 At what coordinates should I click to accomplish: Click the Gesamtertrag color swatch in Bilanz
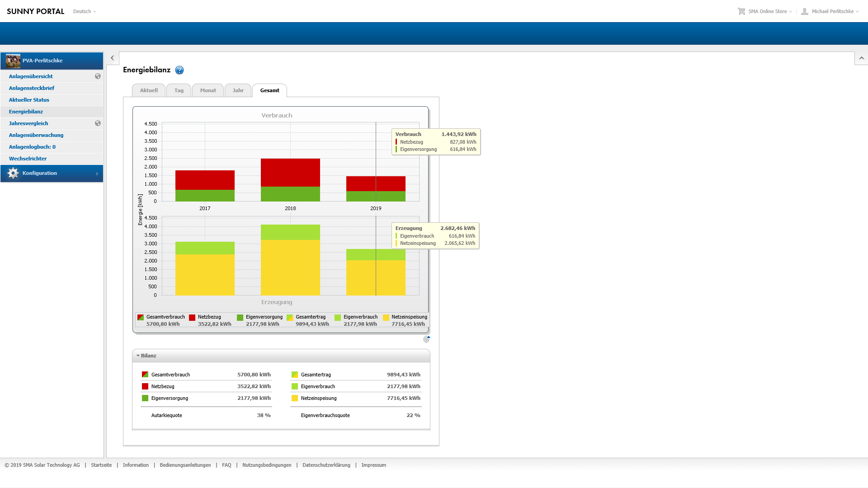295,375
